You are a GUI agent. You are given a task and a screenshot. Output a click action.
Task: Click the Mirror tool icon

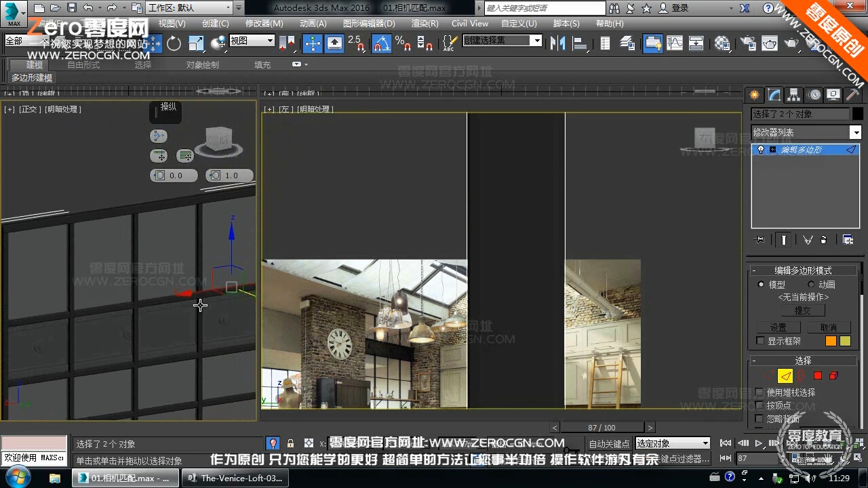[x=558, y=43]
